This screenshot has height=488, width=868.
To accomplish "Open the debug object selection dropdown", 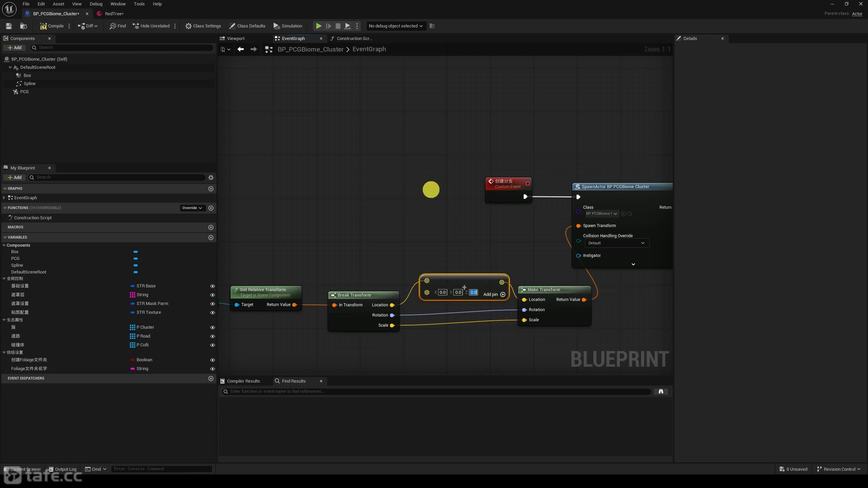I will click(x=395, y=26).
